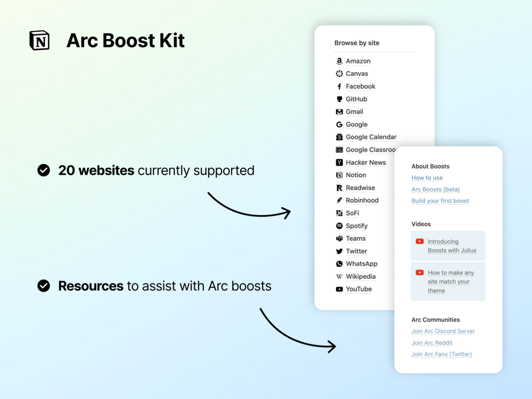Click checkmark icon beside 20 websites
The height and width of the screenshot is (399, 532).
tap(43, 170)
